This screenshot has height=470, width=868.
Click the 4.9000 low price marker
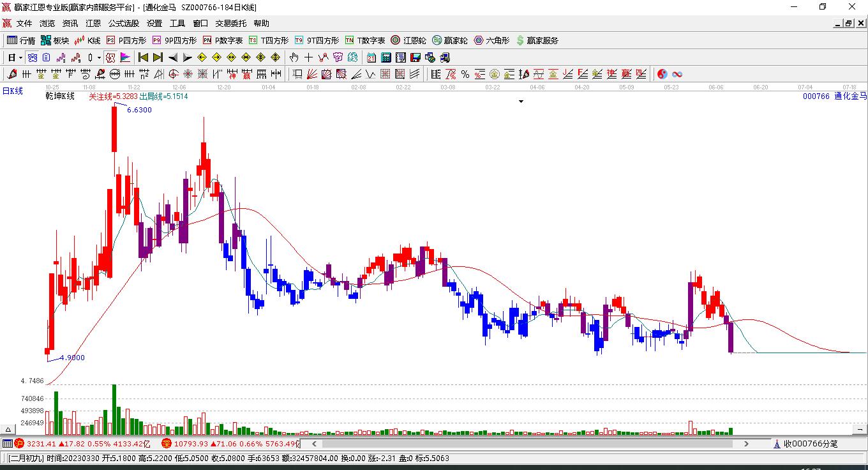[72, 358]
